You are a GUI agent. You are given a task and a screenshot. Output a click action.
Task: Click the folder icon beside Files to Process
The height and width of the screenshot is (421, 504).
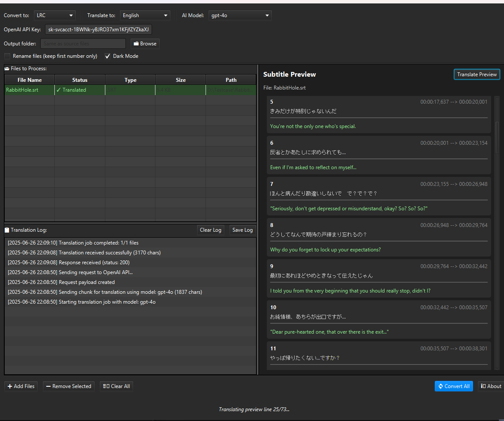click(7, 69)
